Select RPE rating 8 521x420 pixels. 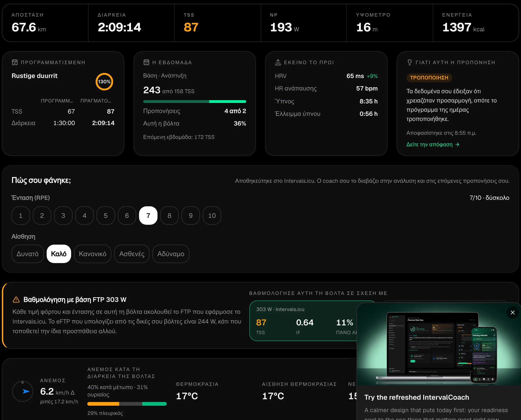170,216
